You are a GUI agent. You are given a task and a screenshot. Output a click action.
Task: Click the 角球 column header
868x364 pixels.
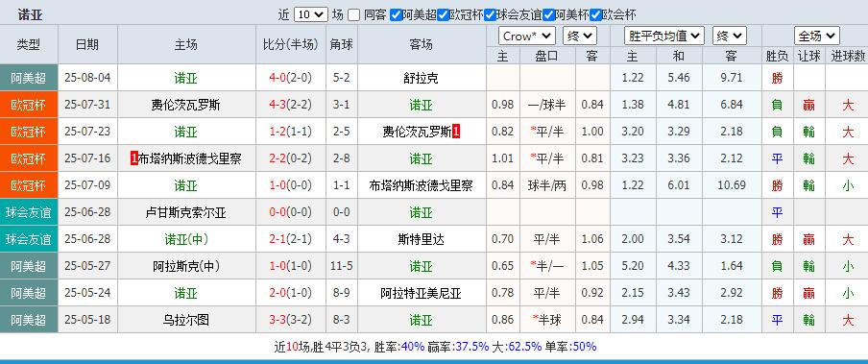tap(342, 45)
